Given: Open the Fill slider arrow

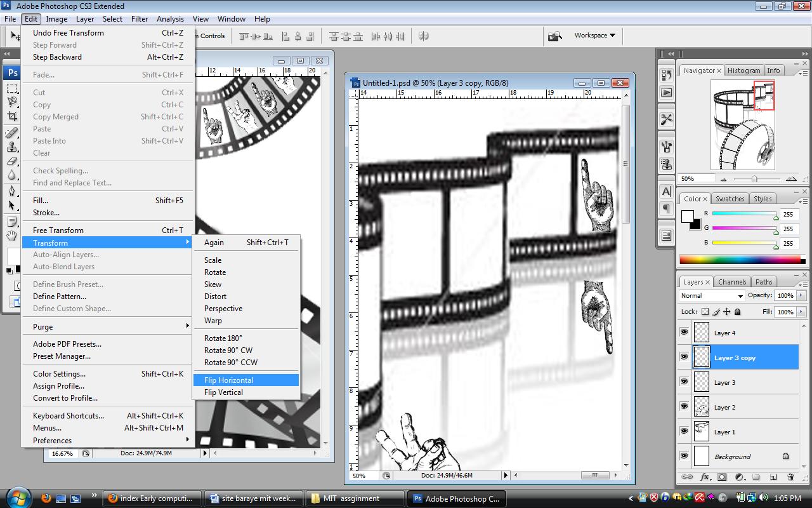Looking at the screenshot, I should (x=800, y=312).
